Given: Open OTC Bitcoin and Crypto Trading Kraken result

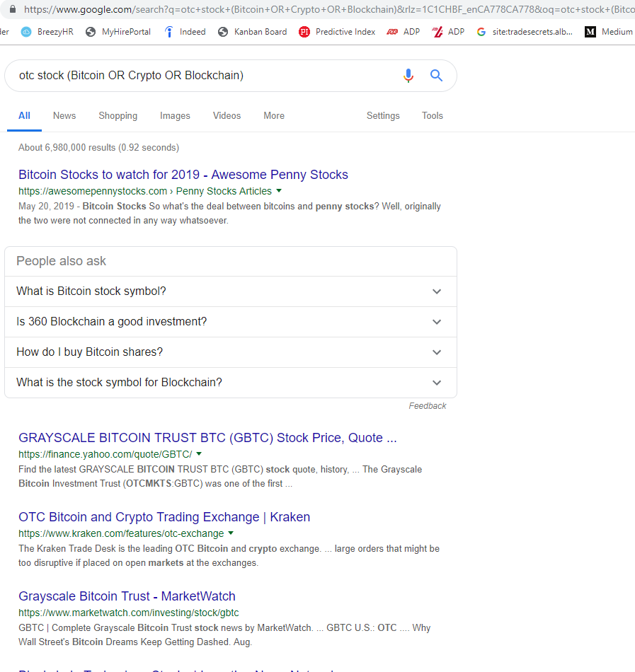Looking at the screenshot, I should click(164, 517).
